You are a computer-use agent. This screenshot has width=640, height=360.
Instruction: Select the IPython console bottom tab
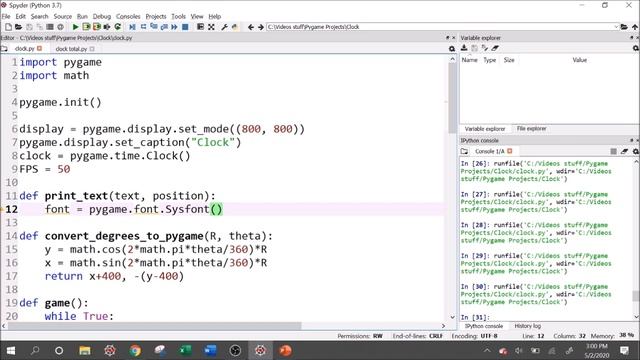click(484, 326)
